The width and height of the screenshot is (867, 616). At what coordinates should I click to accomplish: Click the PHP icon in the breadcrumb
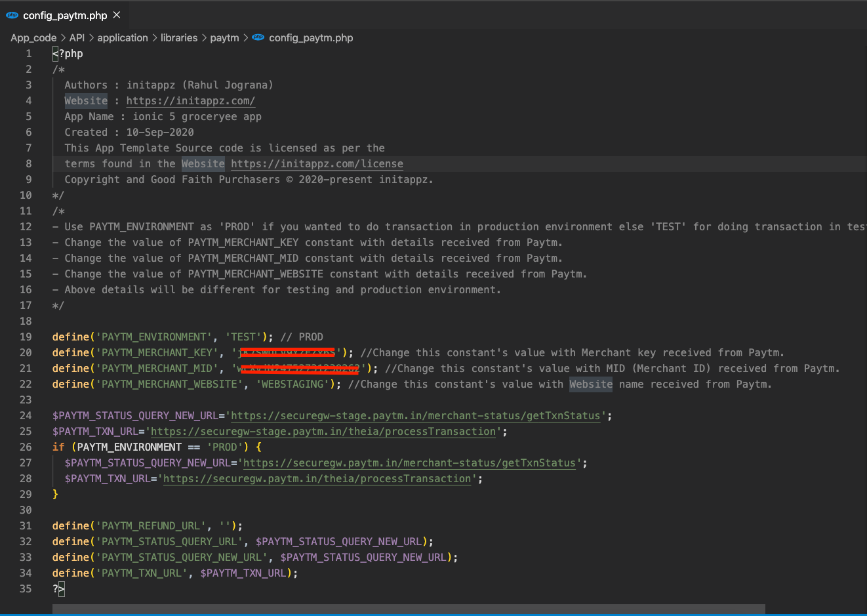point(258,37)
